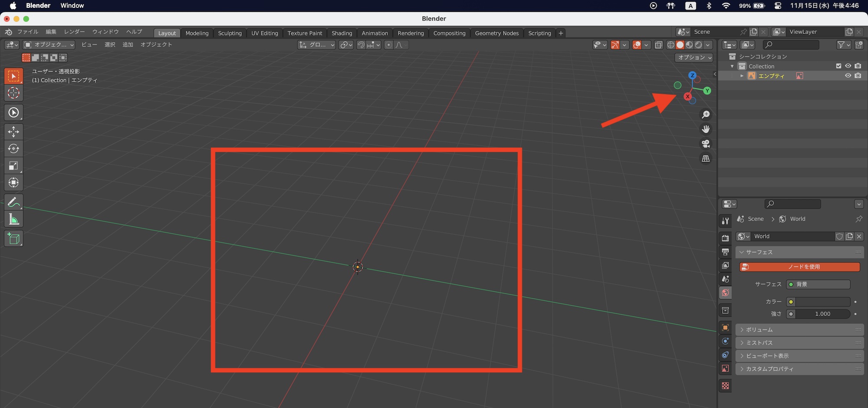Activate the Annotate pencil tool
Screen dimensions: 868x408
tap(13, 202)
